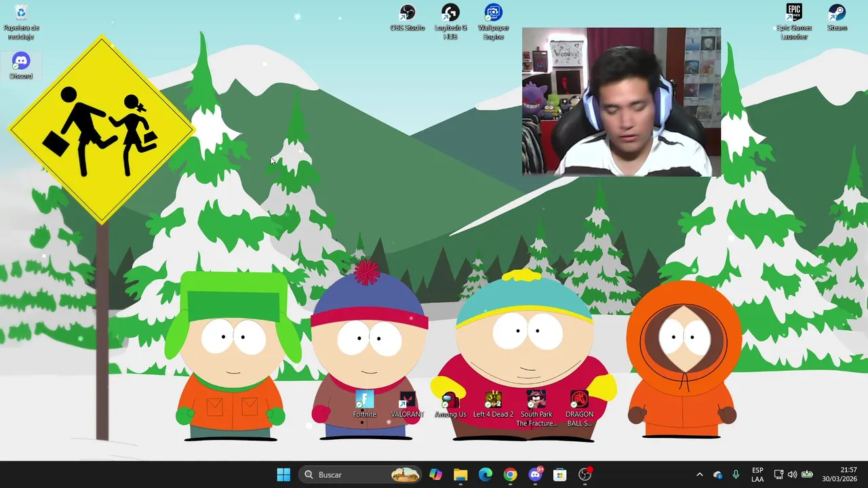
Task: Open the Epic Games Launcher shortcut
Action: coord(794,22)
